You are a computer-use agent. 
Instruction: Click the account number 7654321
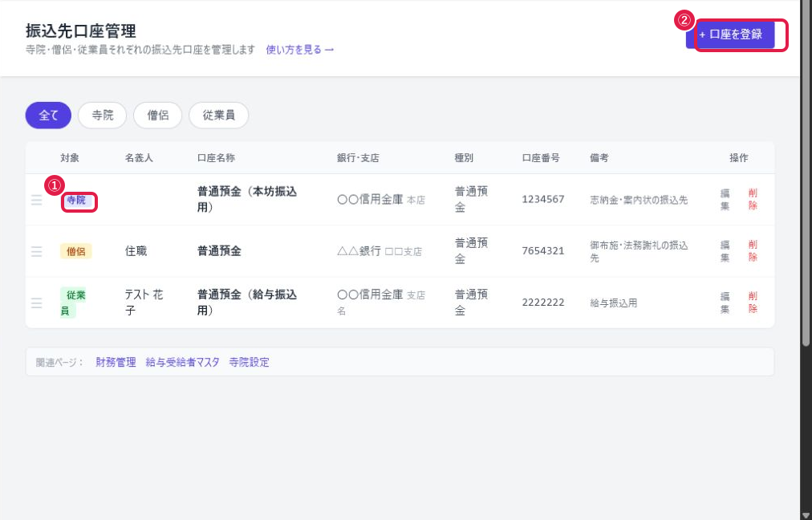pos(543,251)
